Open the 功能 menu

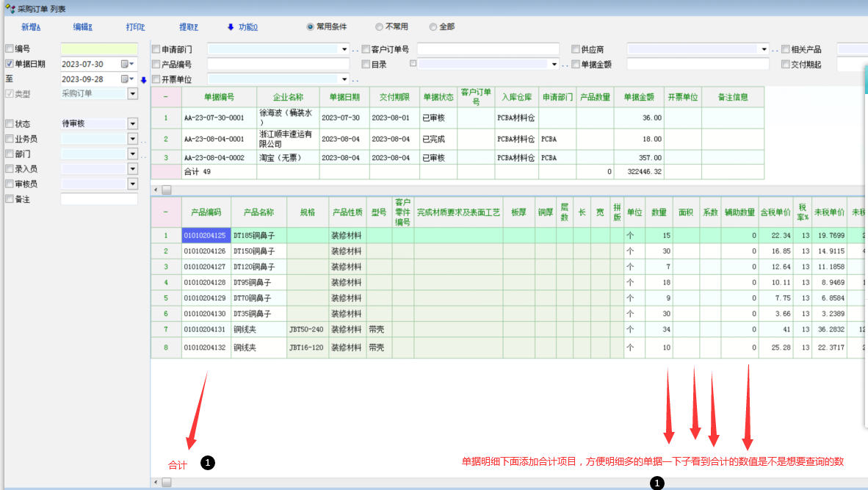(242, 27)
